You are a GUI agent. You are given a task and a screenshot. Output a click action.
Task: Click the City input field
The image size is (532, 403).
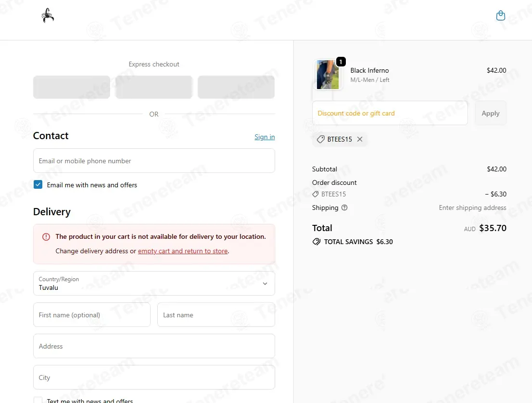tap(154, 377)
